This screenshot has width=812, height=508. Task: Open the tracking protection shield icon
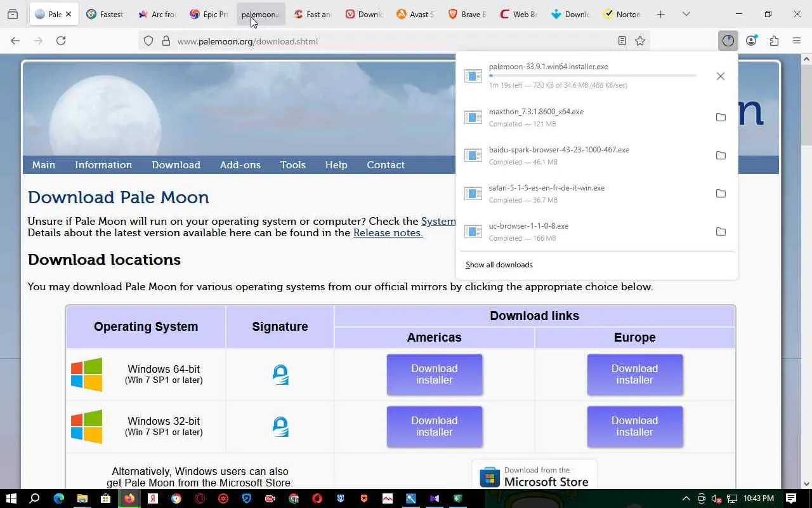(148, 41)
